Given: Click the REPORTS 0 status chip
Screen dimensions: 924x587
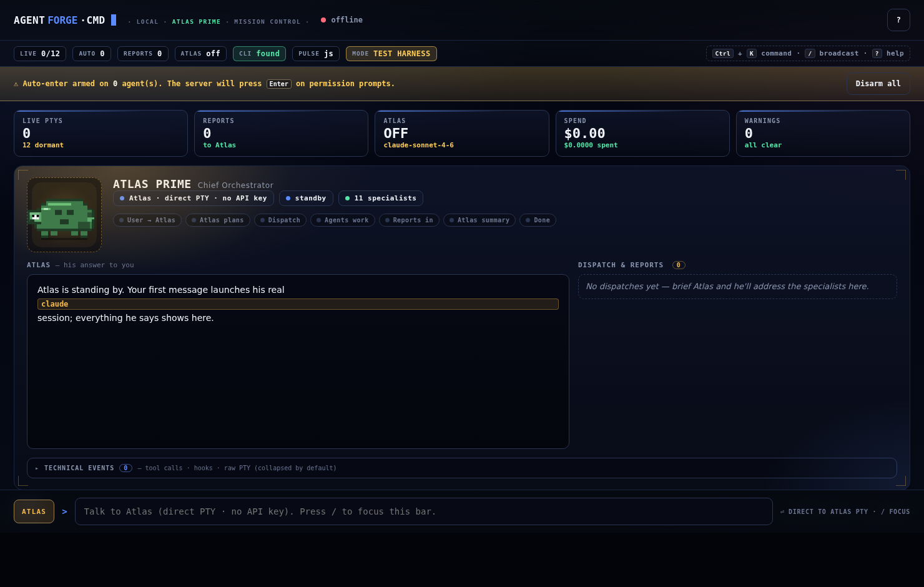Looking at the screenshot, I should (x=143, y=54).
